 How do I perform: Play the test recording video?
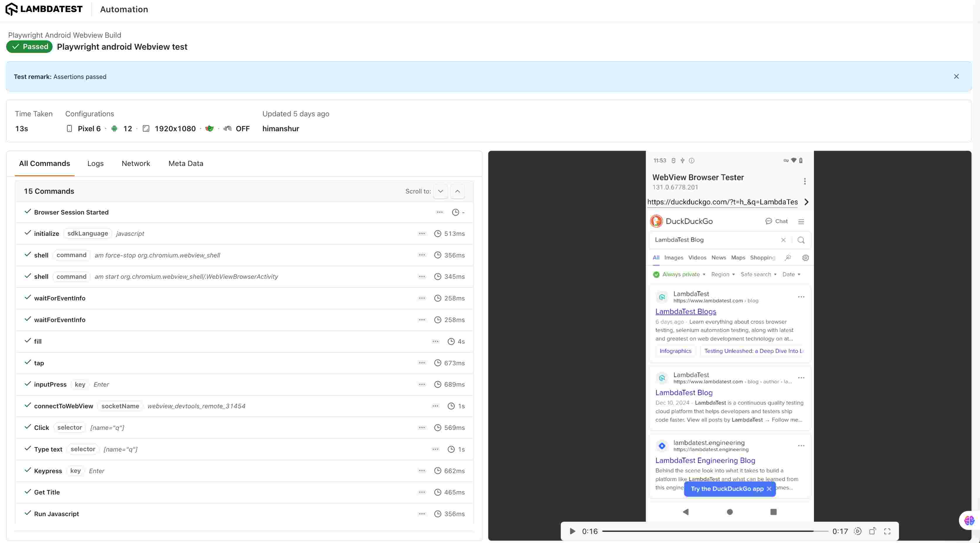(x=572, y=531)
